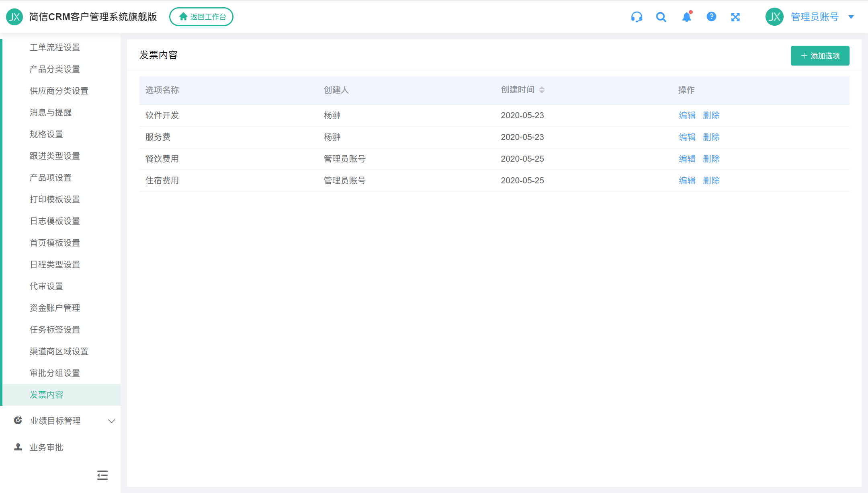
Task: Open 供应商分类设置 menu item
Action: pyautogui.click(x=61, y=91)
